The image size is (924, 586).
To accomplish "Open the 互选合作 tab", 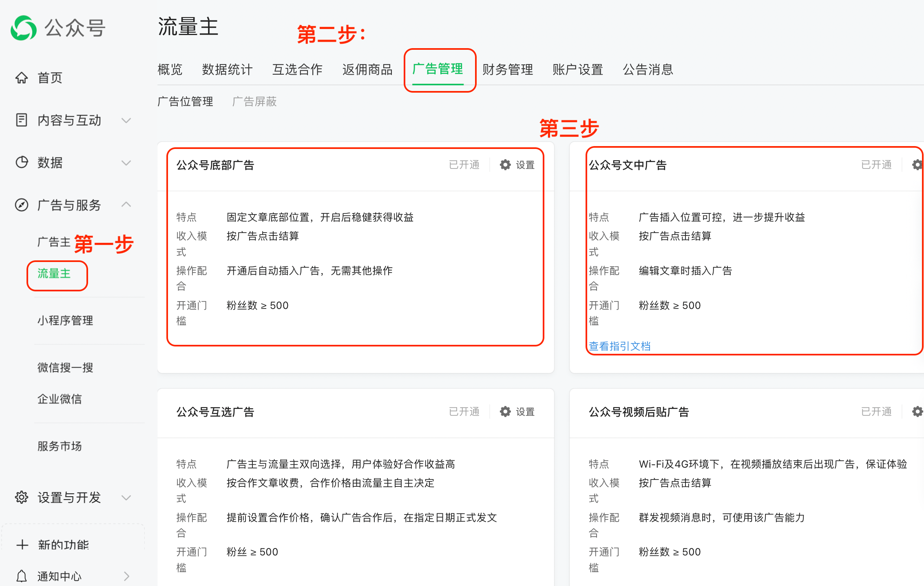I will pyautogui.click(x=297, y=69).
